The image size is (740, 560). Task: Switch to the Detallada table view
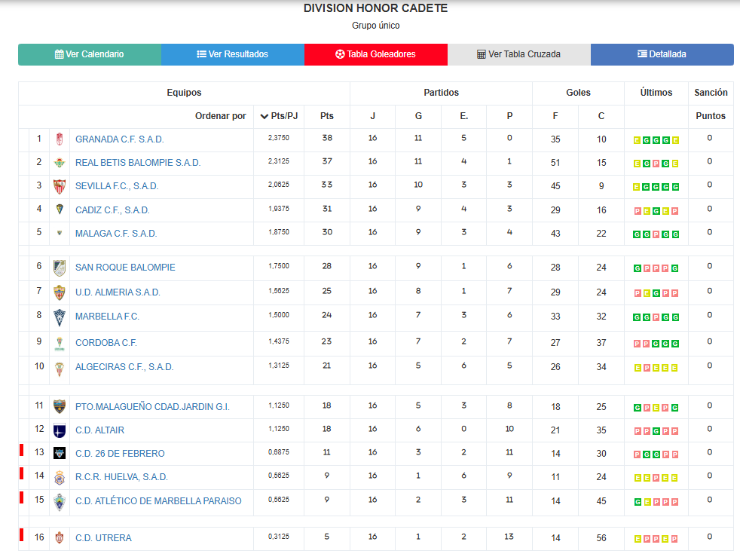(662, 54)
